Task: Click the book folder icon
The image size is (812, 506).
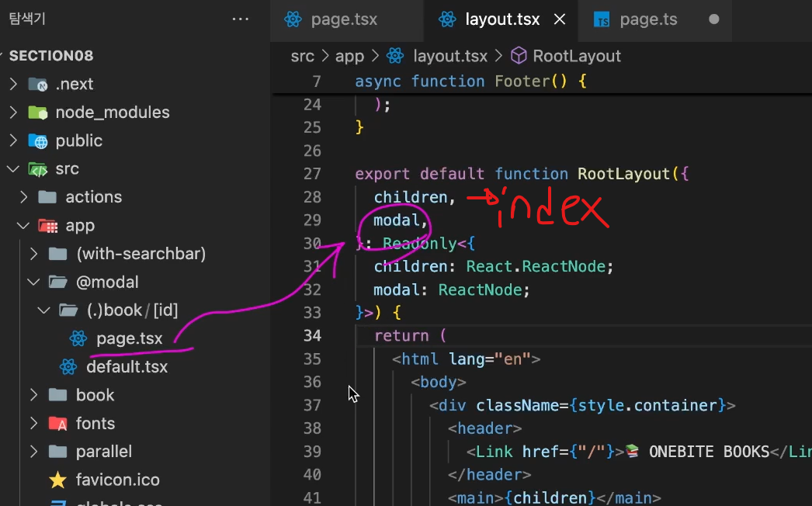Action: [57, 395]
